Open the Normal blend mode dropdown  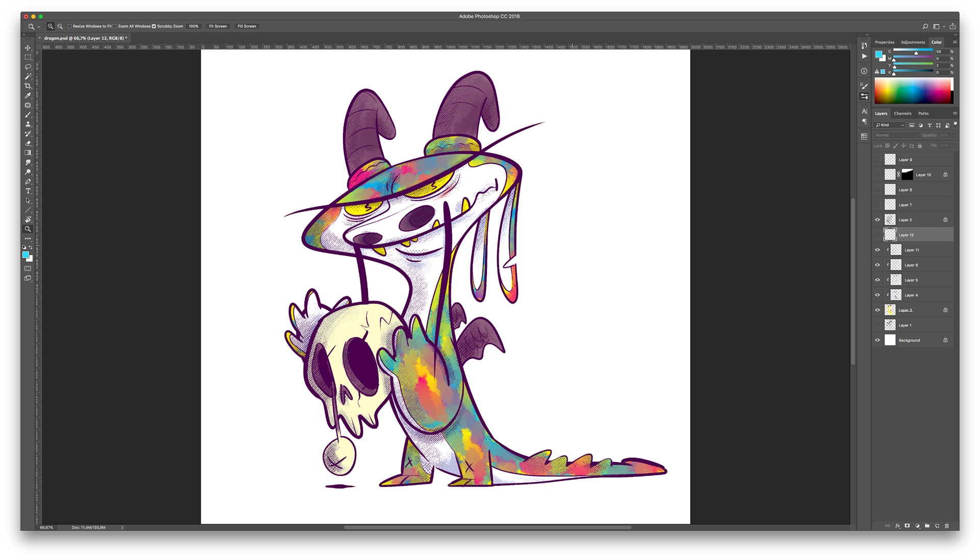896,135
